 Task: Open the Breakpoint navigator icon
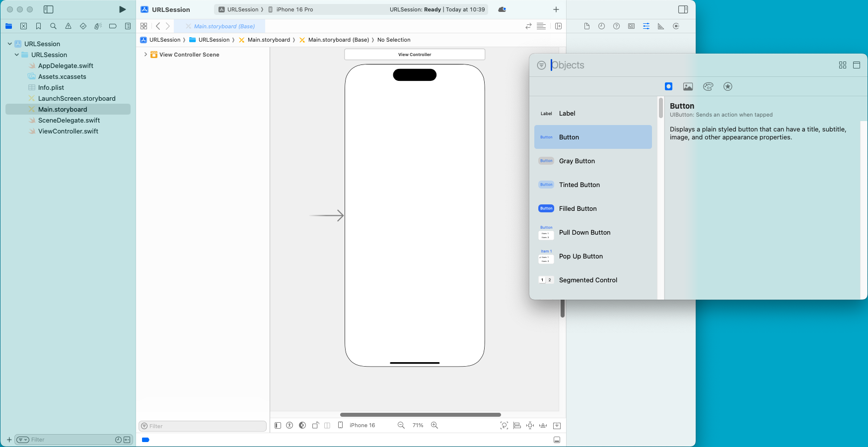click(113, 26)
